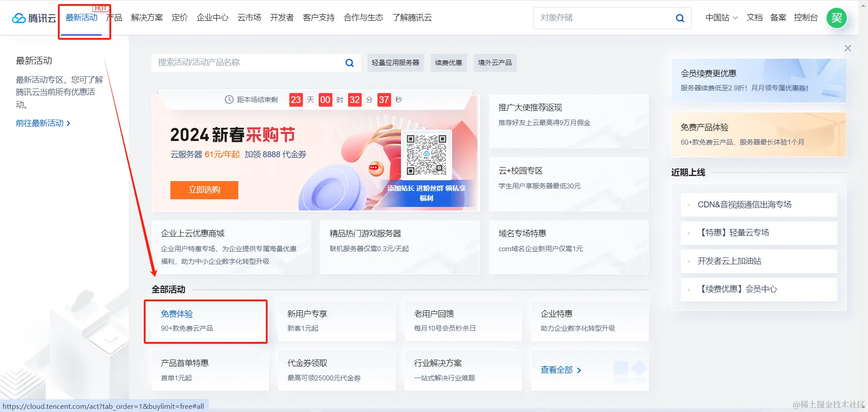868x412 pixels.
Task: Open the 推广大使推荐返现 card
Action: [x=569, y=121]
